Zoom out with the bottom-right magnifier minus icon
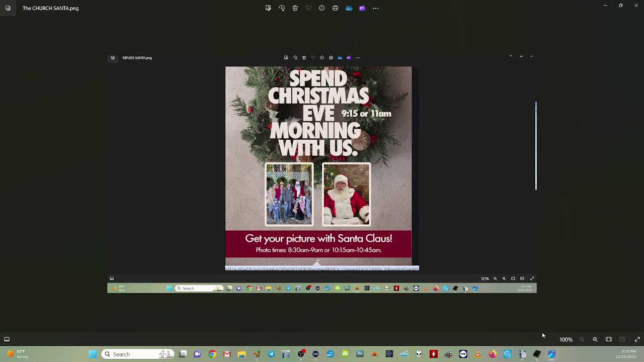 coord(582,339)
